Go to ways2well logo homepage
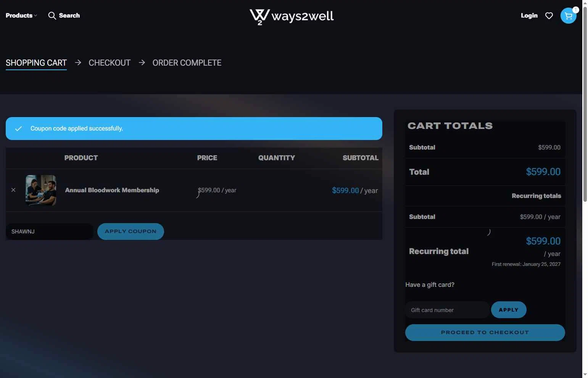The image size is (588, 378). [292, 16]
